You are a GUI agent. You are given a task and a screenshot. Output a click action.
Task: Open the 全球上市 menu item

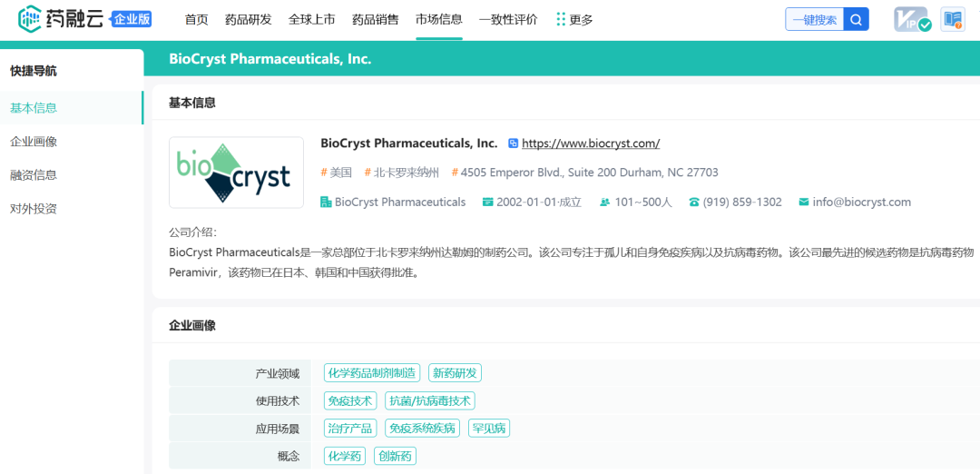311,19
